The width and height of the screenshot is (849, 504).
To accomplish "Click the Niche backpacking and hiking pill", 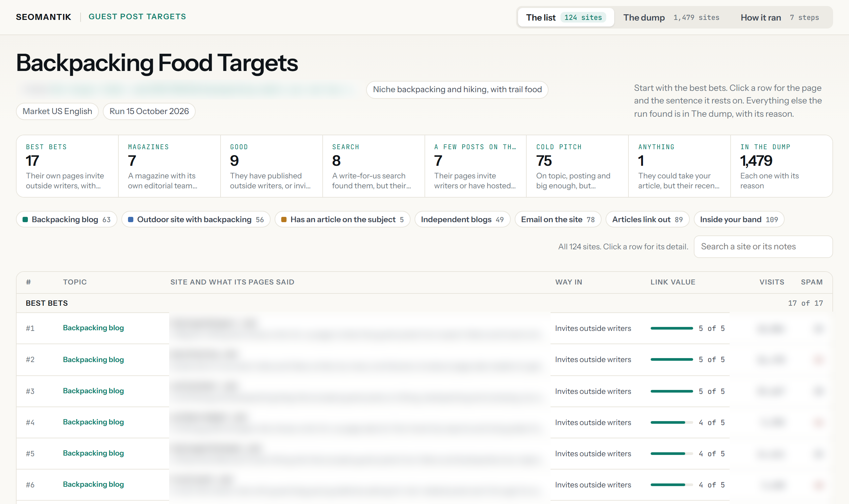I will (457, 90).
